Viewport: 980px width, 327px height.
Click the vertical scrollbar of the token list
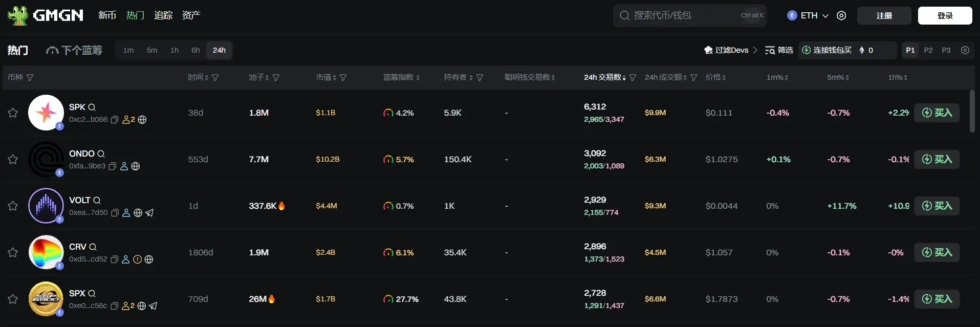point(972,112)
